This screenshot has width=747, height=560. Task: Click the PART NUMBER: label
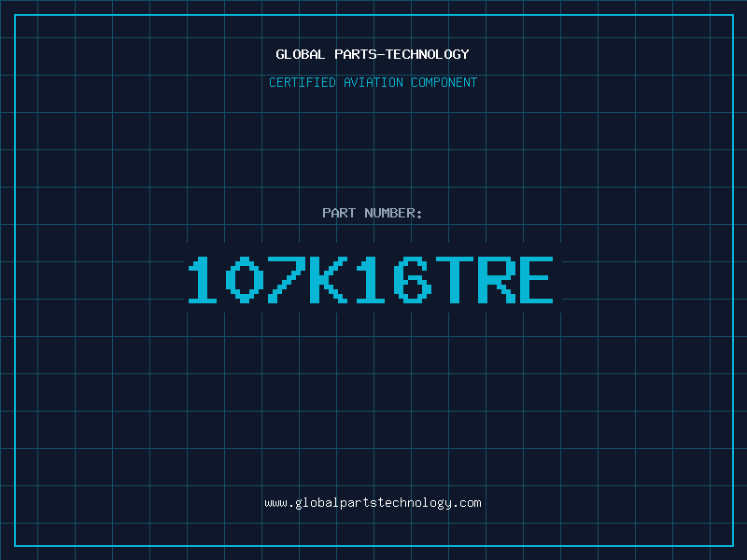373,213
